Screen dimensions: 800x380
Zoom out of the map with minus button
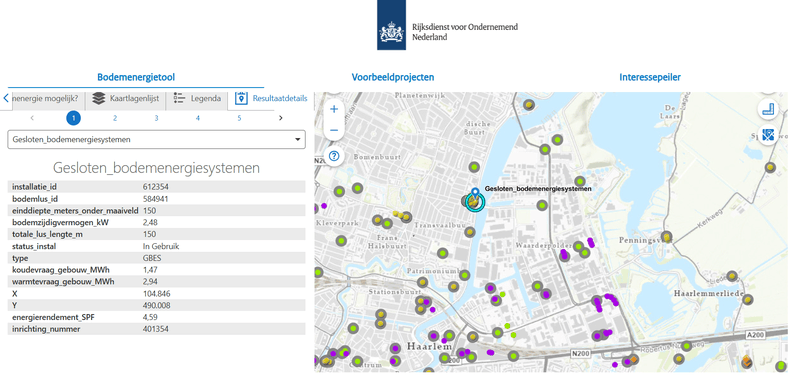click(334, 131)
